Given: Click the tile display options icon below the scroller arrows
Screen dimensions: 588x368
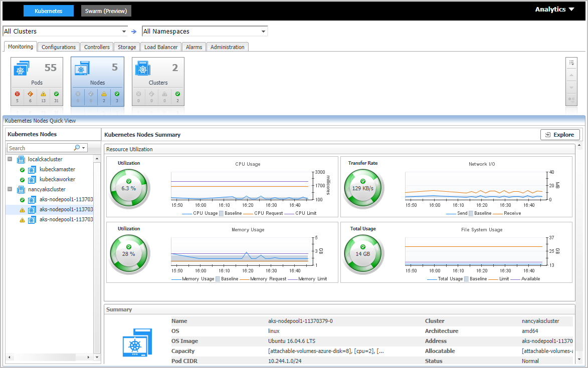Looking at the screenshot, I should (x=571, y=100).
